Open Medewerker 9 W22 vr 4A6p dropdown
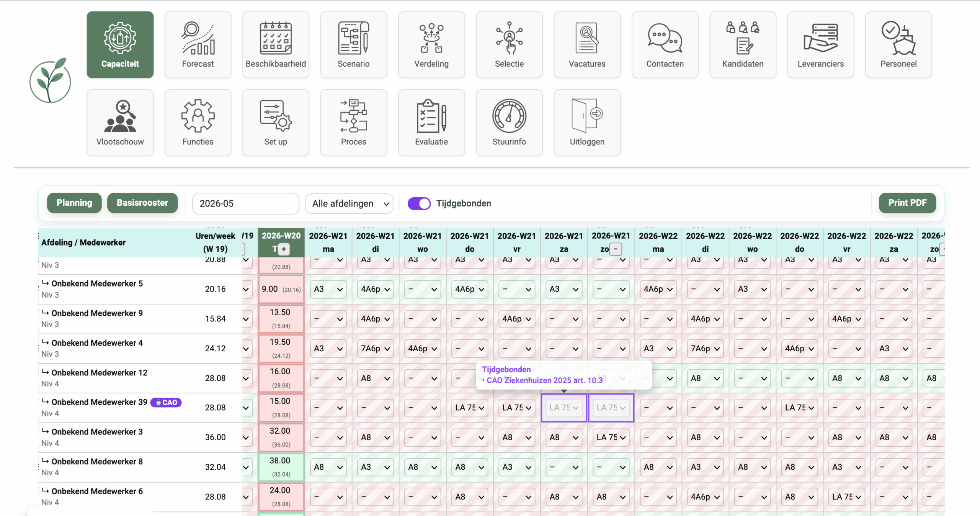Image resolution: width=980 pixels, height=516 pixels. click(x=847, y=319)
